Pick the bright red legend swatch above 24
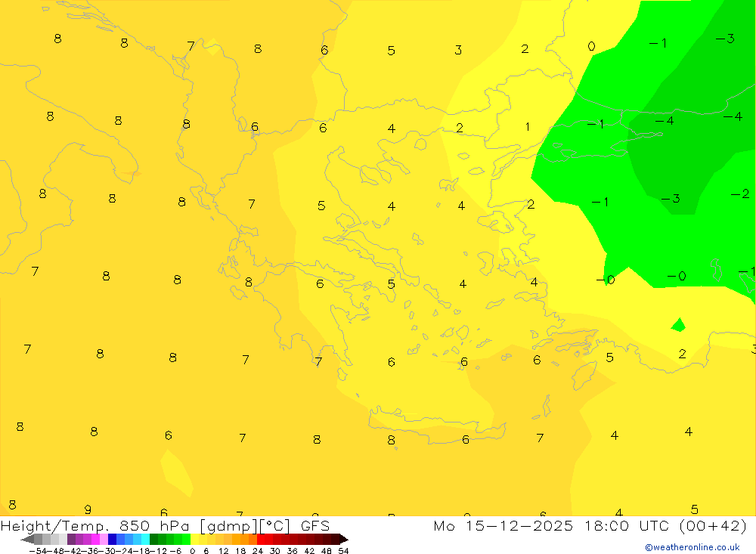 tap(261, 540)
